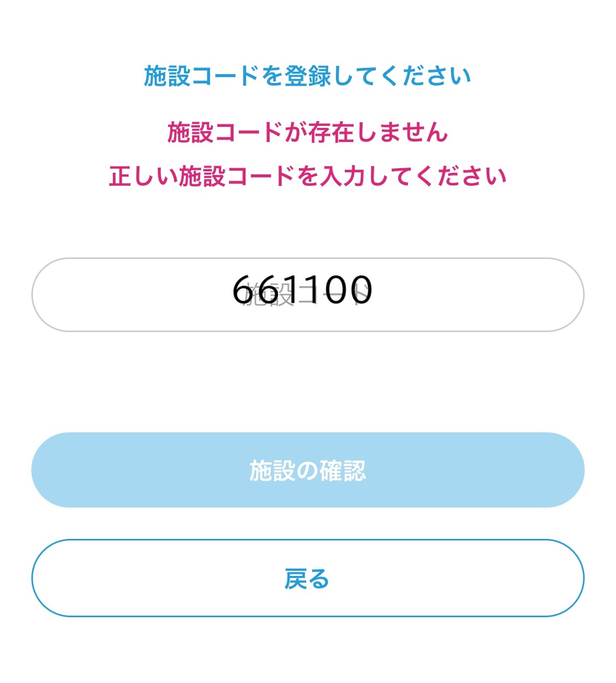Focus the field containing 661100
The image size is (616, 683).
point(307,295)
